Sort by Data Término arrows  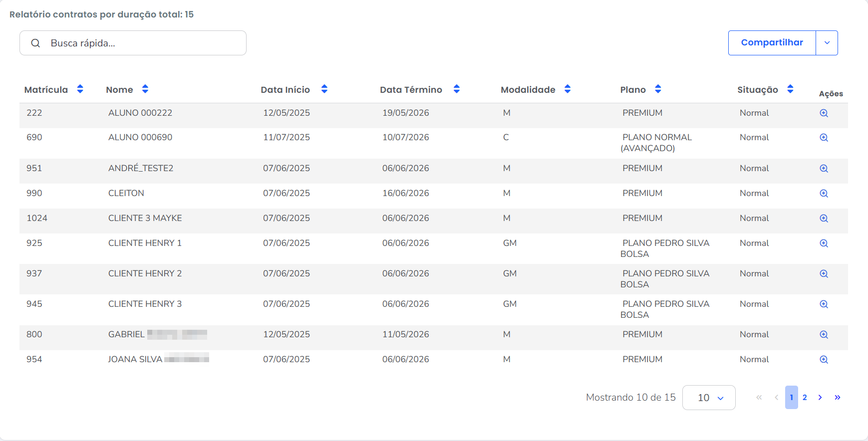tap(456, 89)
